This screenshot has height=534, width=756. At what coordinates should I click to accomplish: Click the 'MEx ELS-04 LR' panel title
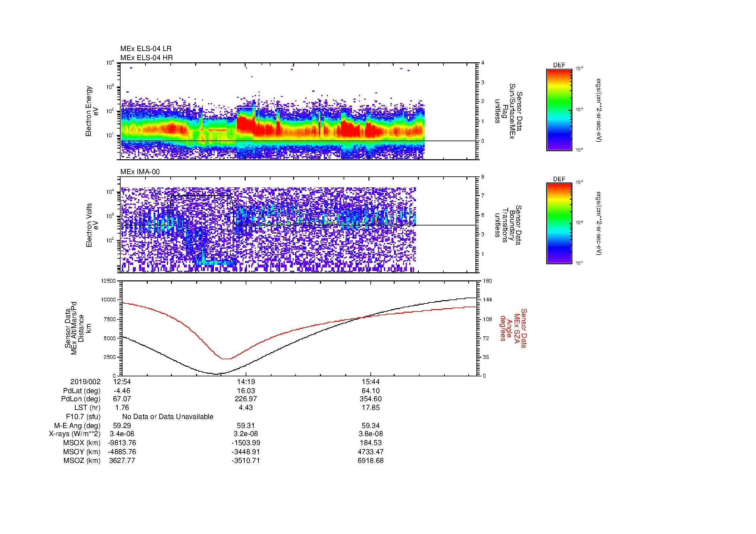tap(145, 49)
